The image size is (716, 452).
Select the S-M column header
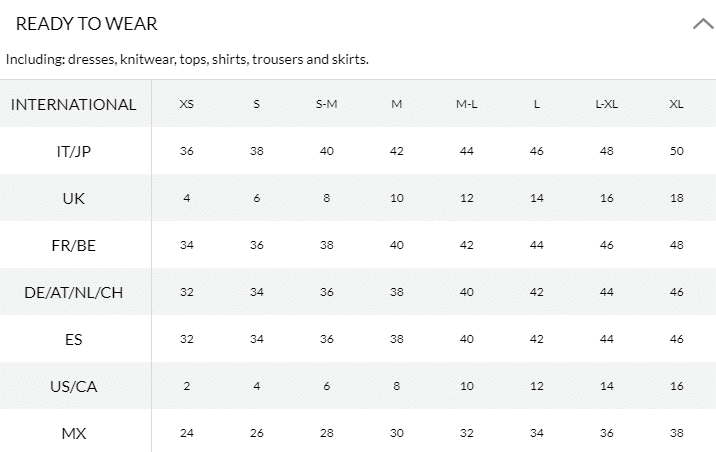click(x=327, y=104)
